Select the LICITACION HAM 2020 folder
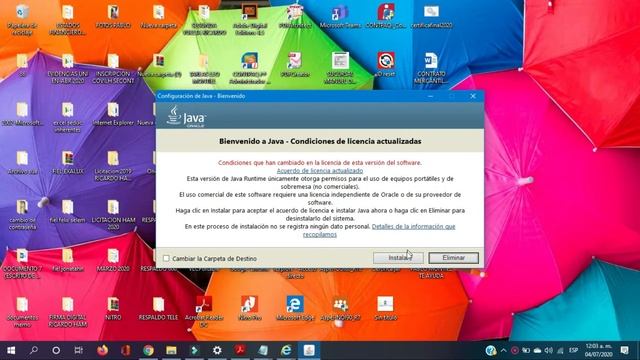Image resolution: width=640 pixels, height=360 pixels. [113, 215]
